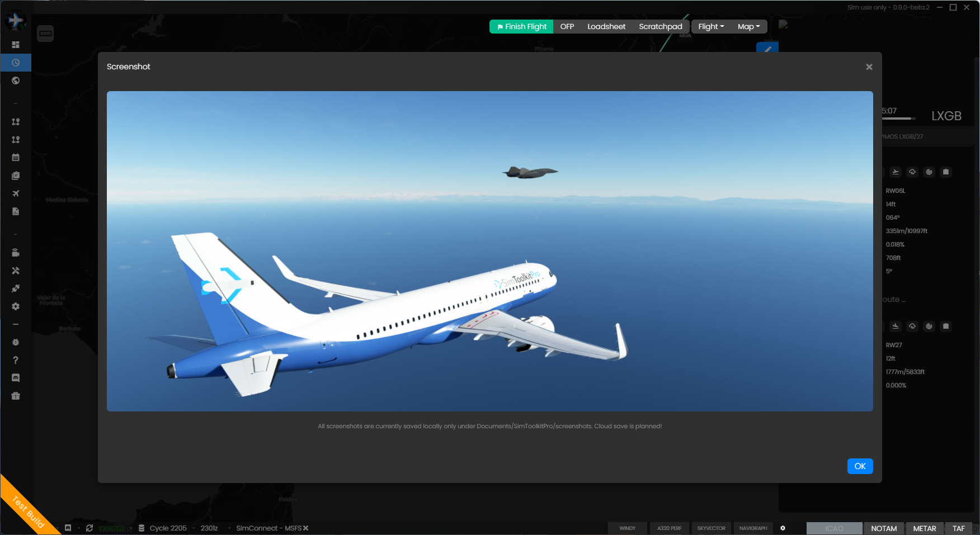Click the message icon in status bar
This screenshot has width=980, height=535.
68,528
